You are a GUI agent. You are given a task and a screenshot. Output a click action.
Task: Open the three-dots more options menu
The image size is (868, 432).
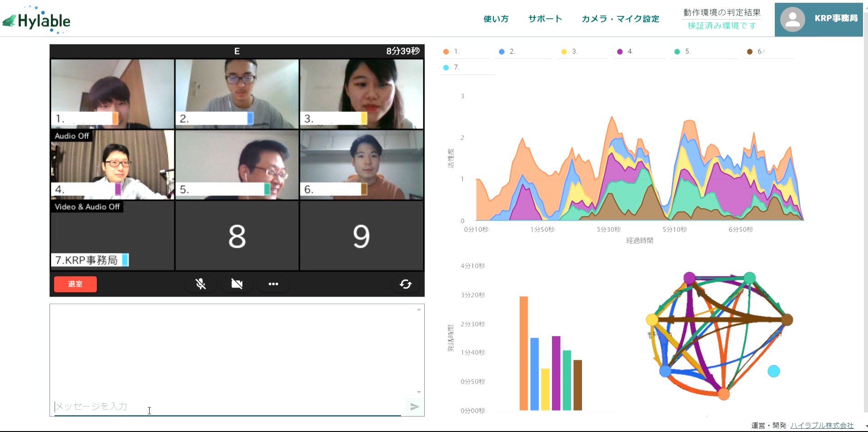273,284
